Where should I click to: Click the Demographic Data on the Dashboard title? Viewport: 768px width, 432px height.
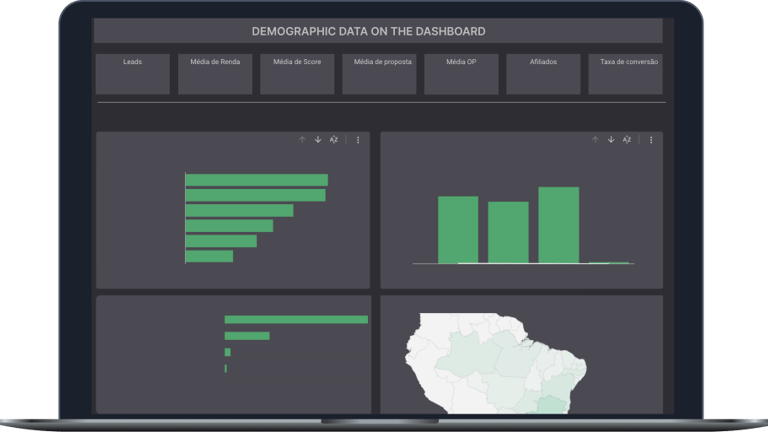(x=368, y=31)
